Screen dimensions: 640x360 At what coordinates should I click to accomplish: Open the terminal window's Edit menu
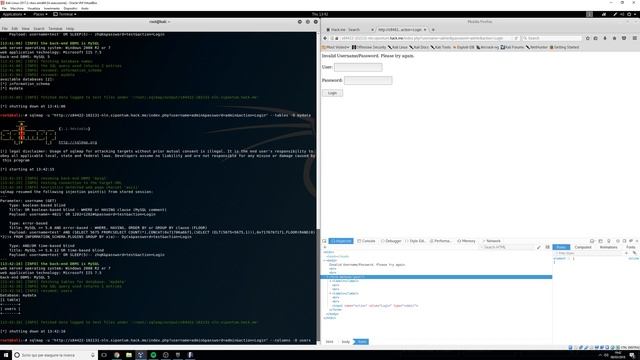point(15,29)
